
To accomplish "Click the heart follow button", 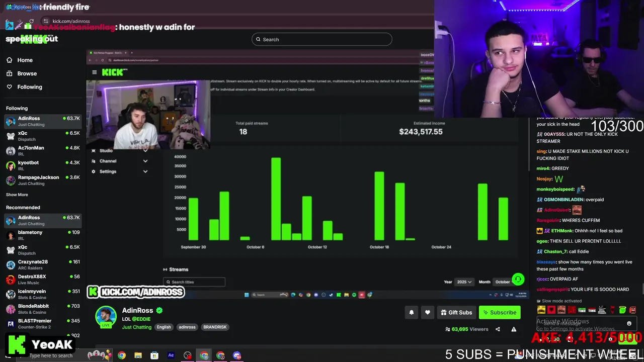I will pyautogui.click(x=427, y=312).
